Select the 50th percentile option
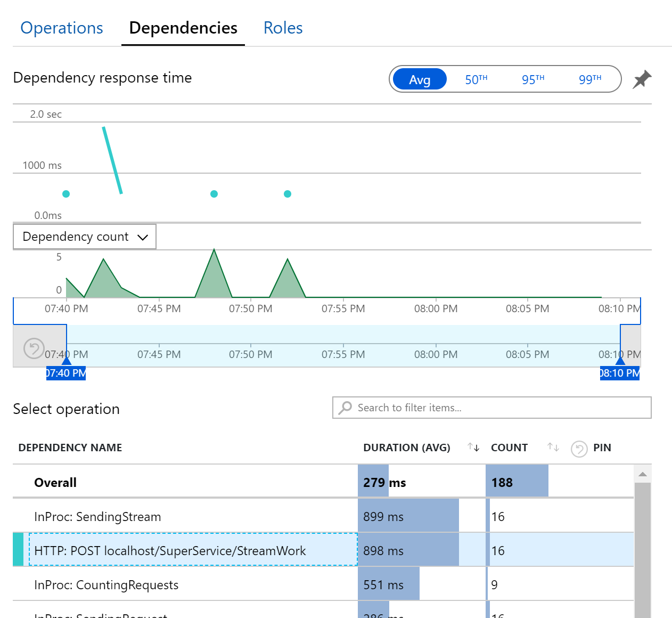The height and width of the screenshot is (618, 672). 476,79
